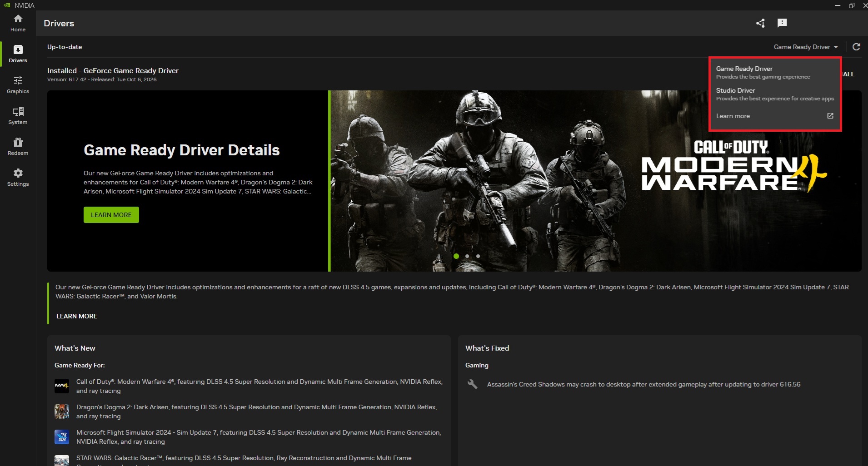Click the send feedback icon

[x=782, y=23]
